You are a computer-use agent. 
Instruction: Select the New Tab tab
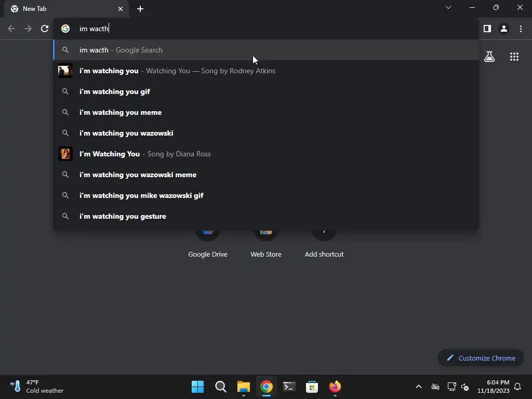pyautogui.click(x=66, y=9)
